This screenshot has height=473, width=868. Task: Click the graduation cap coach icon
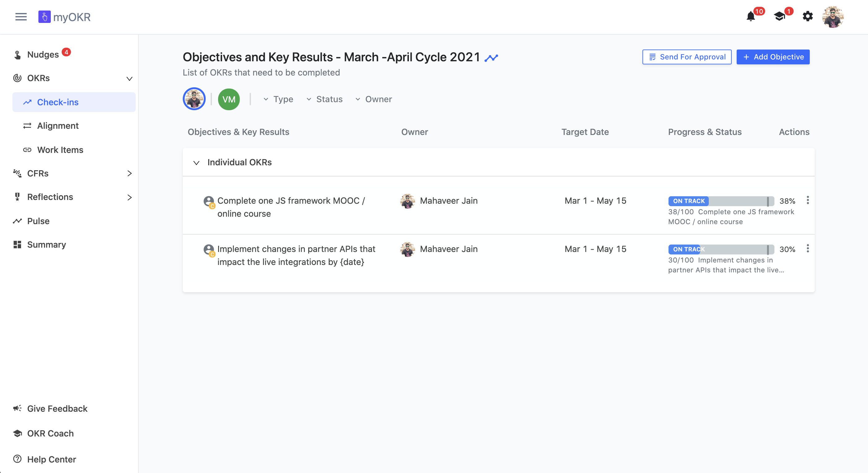[x=779, y=16]
